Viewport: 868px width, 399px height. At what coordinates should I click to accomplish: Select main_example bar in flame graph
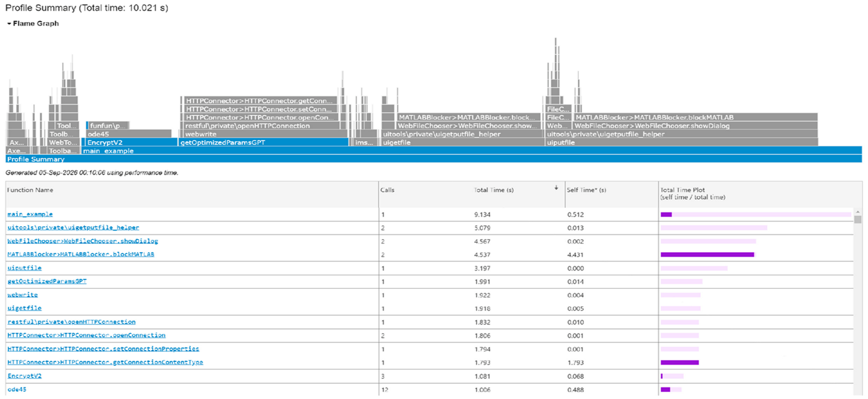click(x=472, y=151)
